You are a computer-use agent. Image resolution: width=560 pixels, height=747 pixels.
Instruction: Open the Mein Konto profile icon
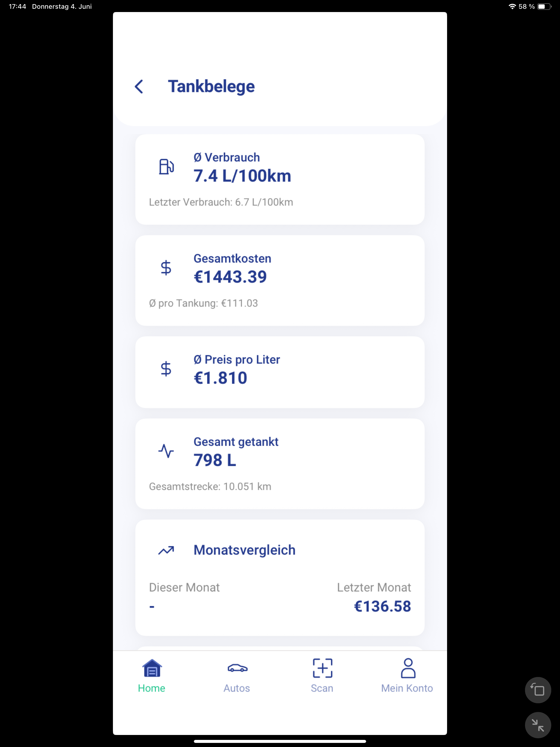(x=408, y=668)
